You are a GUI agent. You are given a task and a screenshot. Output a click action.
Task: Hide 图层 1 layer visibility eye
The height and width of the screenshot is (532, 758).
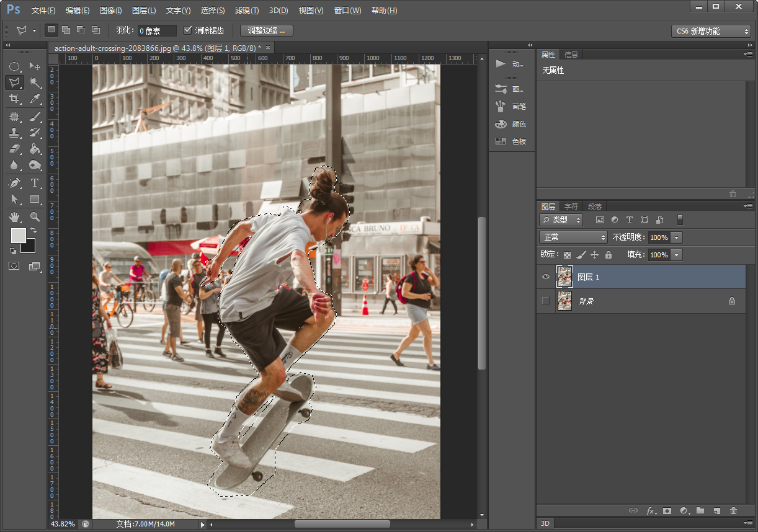(x=546, y=277)
